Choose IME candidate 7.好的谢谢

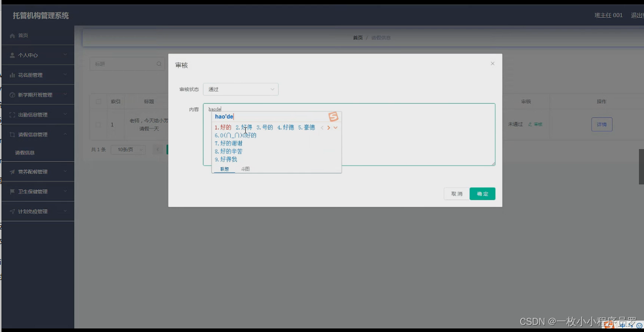[x=229, y=144]
